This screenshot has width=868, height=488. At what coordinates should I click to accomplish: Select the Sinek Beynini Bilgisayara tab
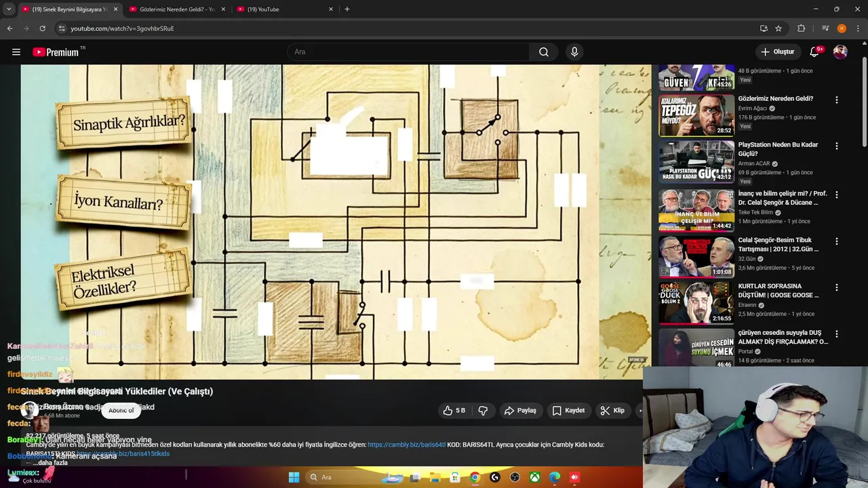tap(69, 9)
